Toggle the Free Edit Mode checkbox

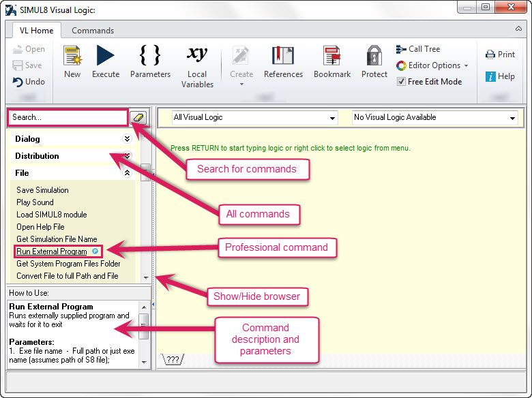pos(401,82)
